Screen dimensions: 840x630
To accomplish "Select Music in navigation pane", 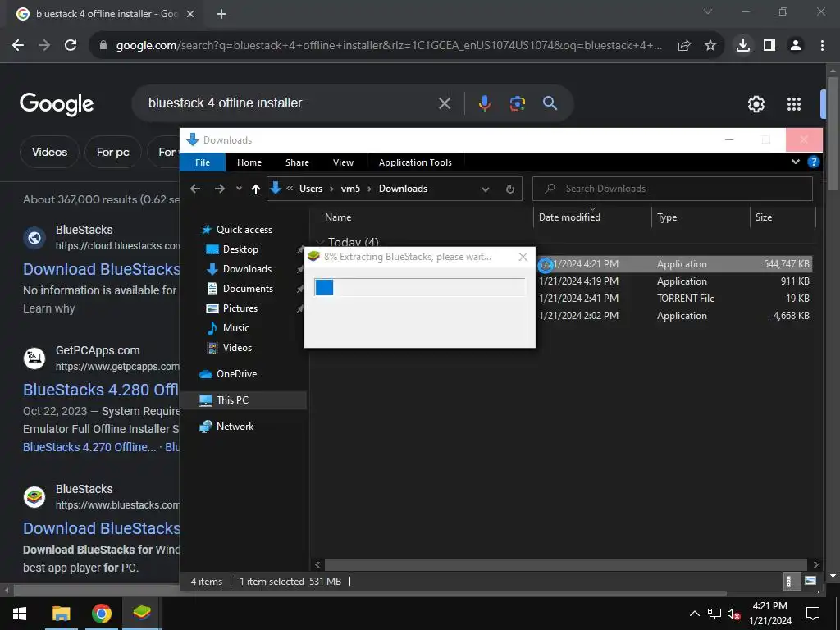I will pos(235,328).
